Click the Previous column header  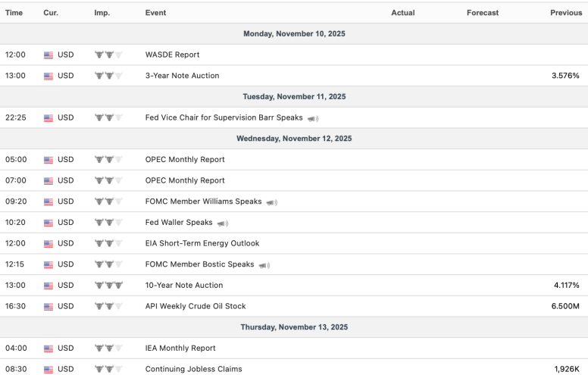[565, 13]
